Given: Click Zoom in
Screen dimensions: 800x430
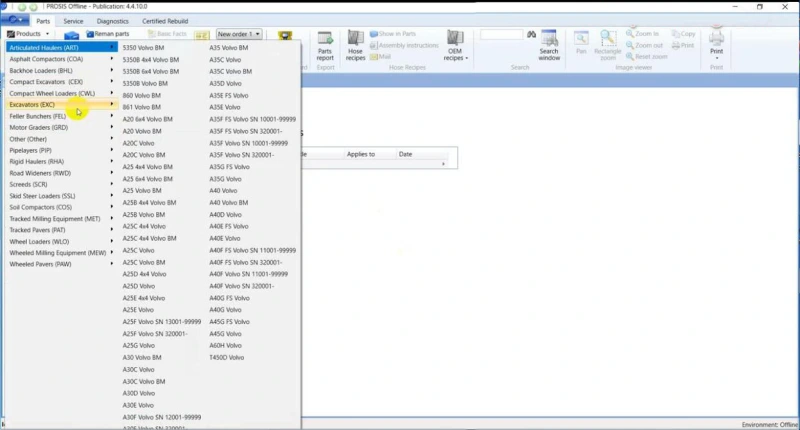Looking at the screenshot, I should [x=642, y=34].
